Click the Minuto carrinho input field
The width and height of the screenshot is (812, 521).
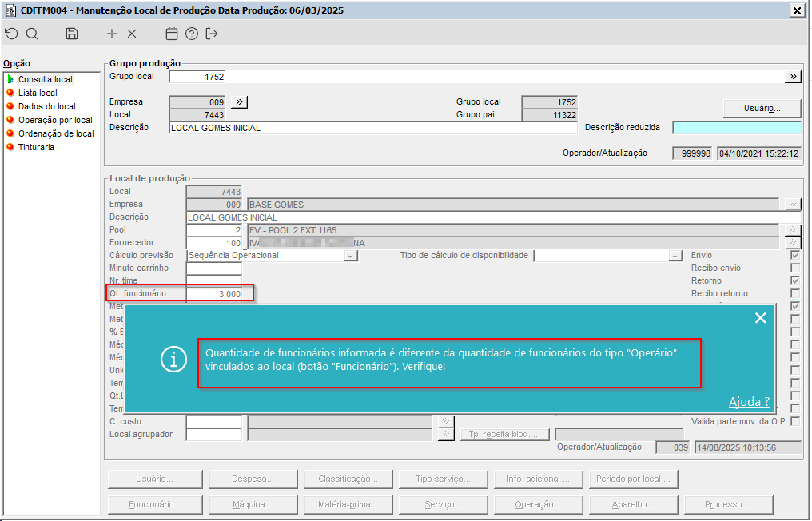214,268
